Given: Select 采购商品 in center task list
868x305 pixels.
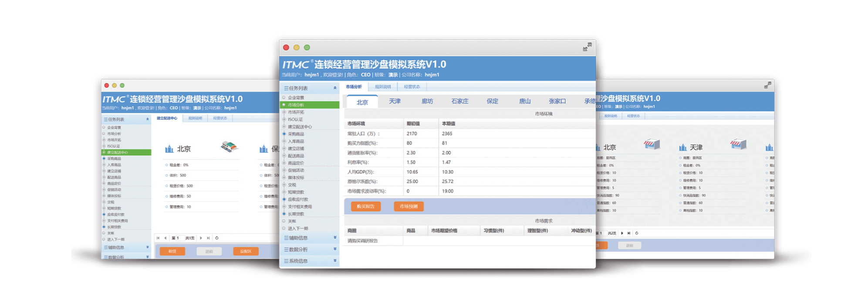Looking at the screenshot, I should click(x=296, y=134).
